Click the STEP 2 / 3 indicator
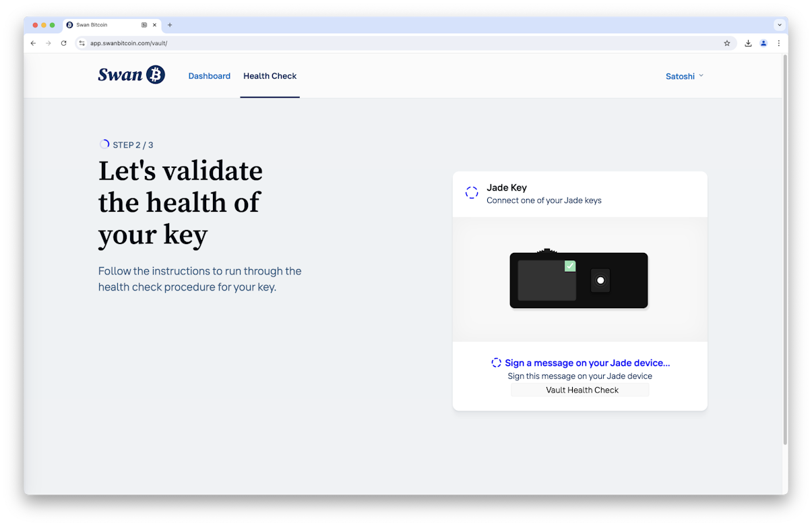 point(133,145)
